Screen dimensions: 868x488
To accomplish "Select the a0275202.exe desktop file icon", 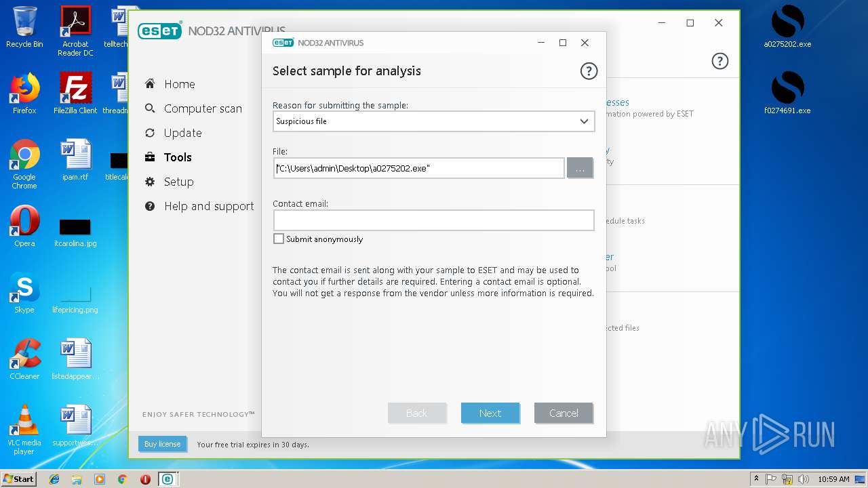I will [787, 27].
